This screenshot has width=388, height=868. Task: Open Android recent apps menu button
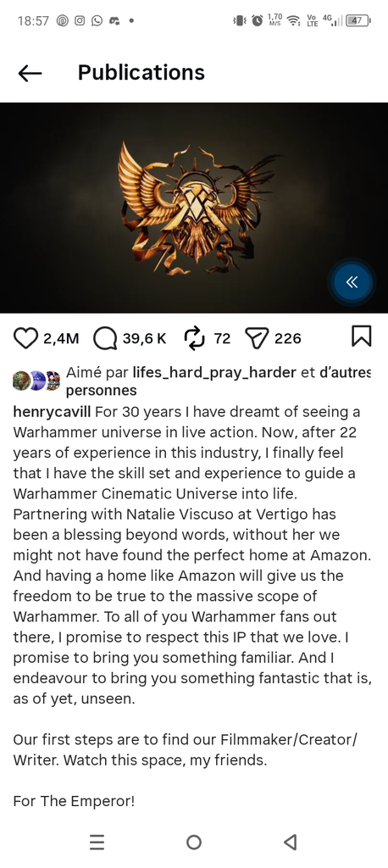pyautogui.click(x=97, y=842)
